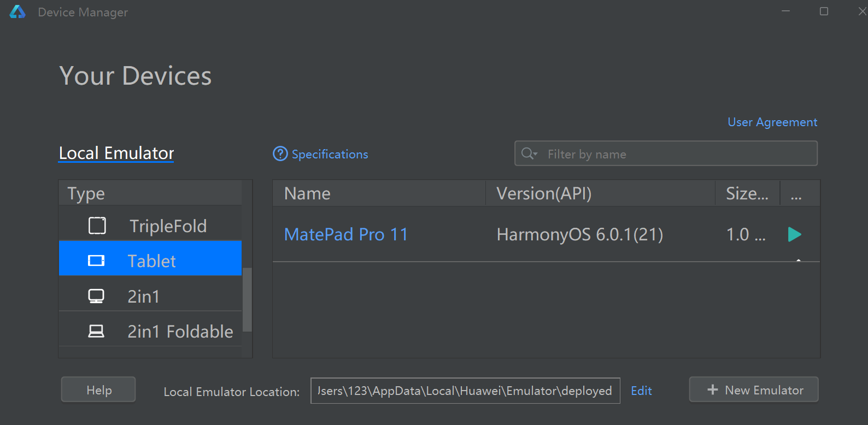The height and width of the screenshot is (425, 868).
Task: Click the Type list scrollbar thumb
Action: (247, 299)
